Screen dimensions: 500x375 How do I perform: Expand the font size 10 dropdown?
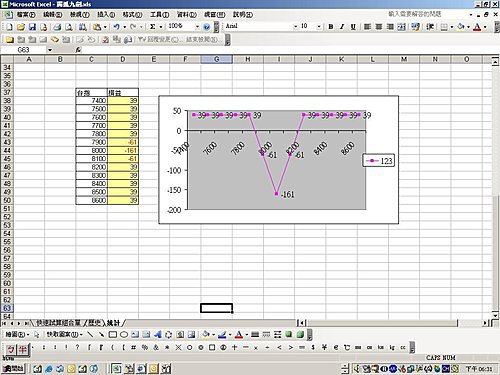pos(319,27)
